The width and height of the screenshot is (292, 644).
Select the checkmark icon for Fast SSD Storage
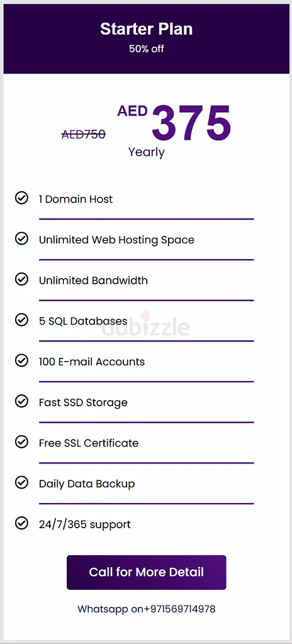[21, 401]
